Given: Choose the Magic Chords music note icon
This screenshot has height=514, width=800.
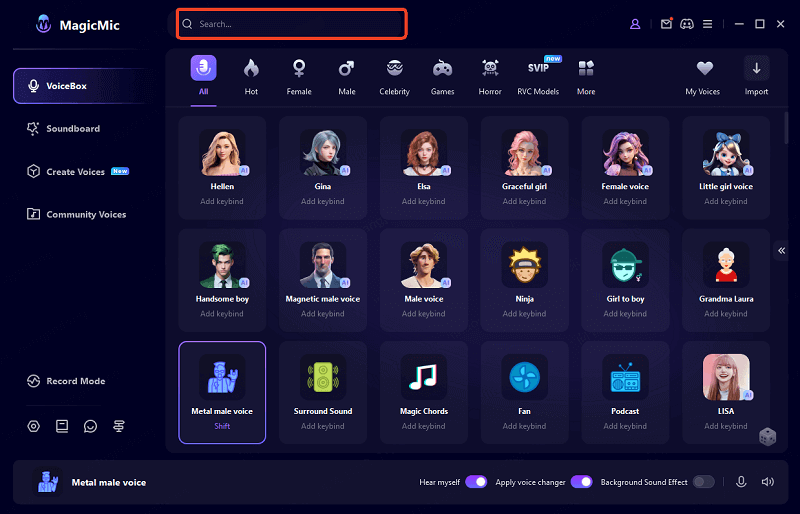Looking at the screenshot, I should click(423, 377).
